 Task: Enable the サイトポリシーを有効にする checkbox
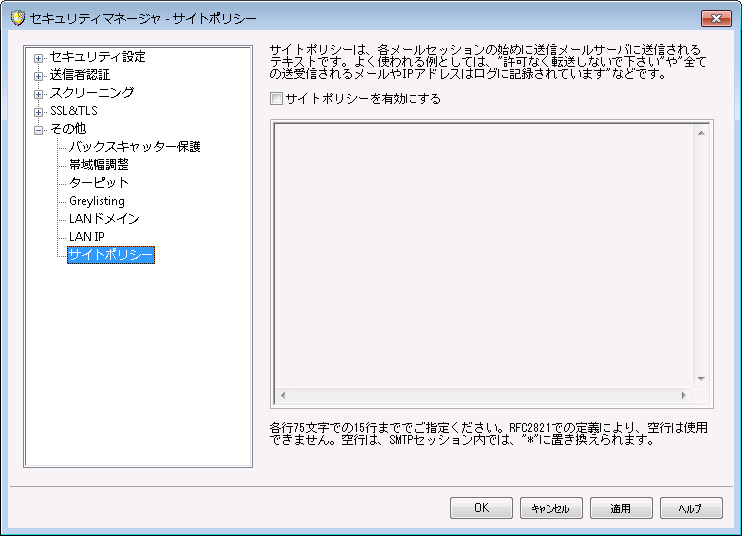(x=276, y=99)
